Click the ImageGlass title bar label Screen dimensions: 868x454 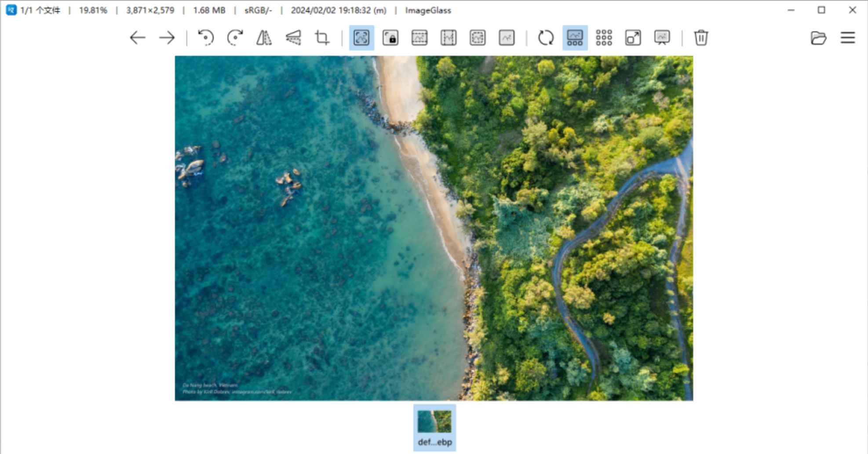coord(429,10)
